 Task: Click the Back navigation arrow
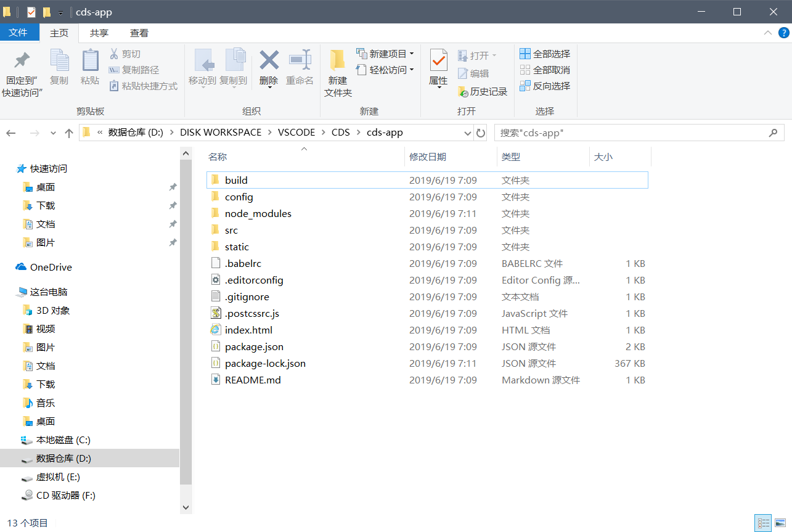click(x=12, y=133)
